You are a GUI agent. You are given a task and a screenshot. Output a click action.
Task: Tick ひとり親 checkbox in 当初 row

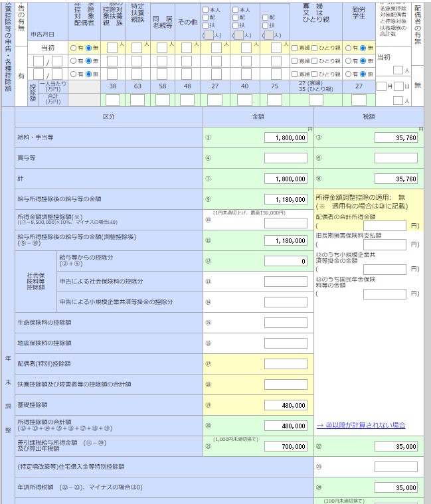point(314,48)
